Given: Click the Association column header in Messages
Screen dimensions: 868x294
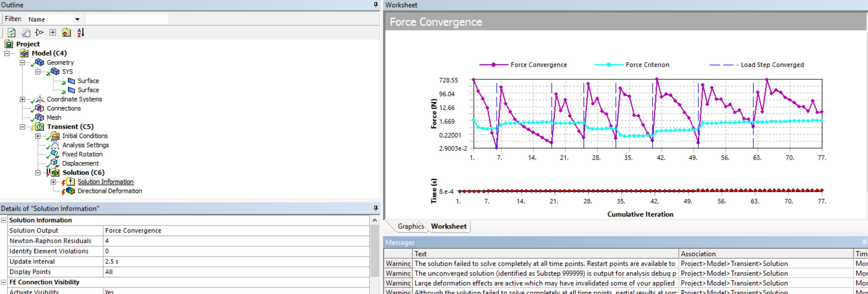Looking at the screenshot, I should pyautogui.click(x=766, y=254).
